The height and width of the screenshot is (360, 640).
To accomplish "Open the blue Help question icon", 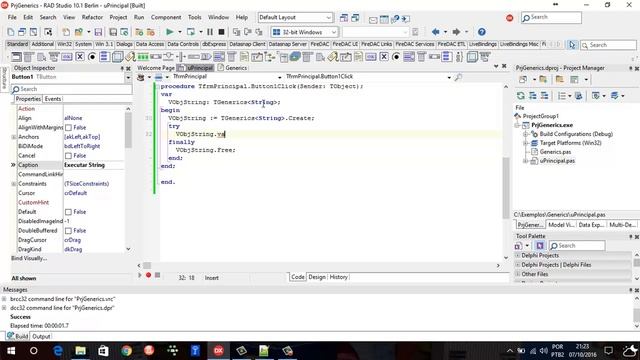I will [x=482, y=32].
